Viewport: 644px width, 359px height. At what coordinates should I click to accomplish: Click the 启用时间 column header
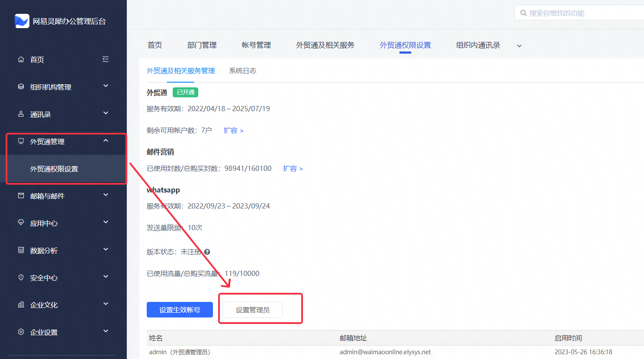pyautogui.click(x=568, y=338)
